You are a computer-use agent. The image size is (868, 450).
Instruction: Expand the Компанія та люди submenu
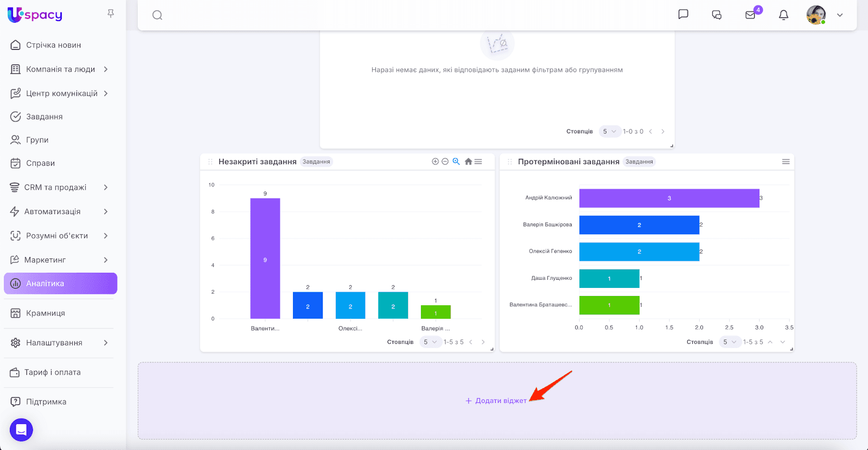pyautogui.click(x=106, y=69)
